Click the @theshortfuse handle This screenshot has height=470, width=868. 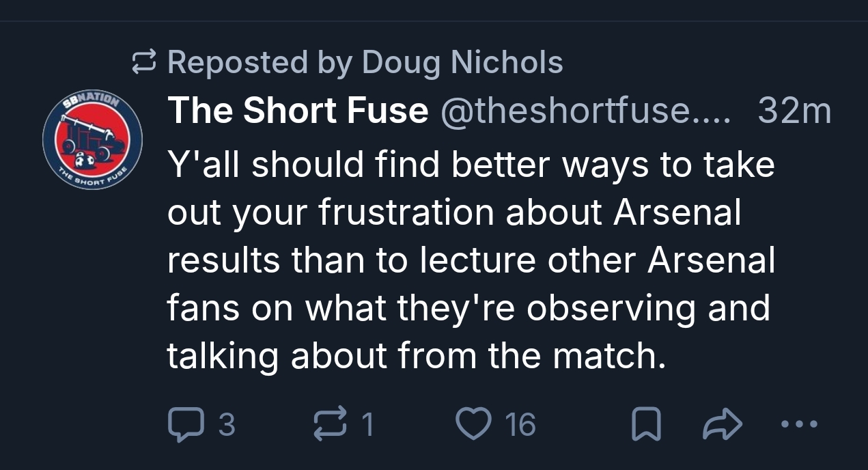click(x=587, y=111)
